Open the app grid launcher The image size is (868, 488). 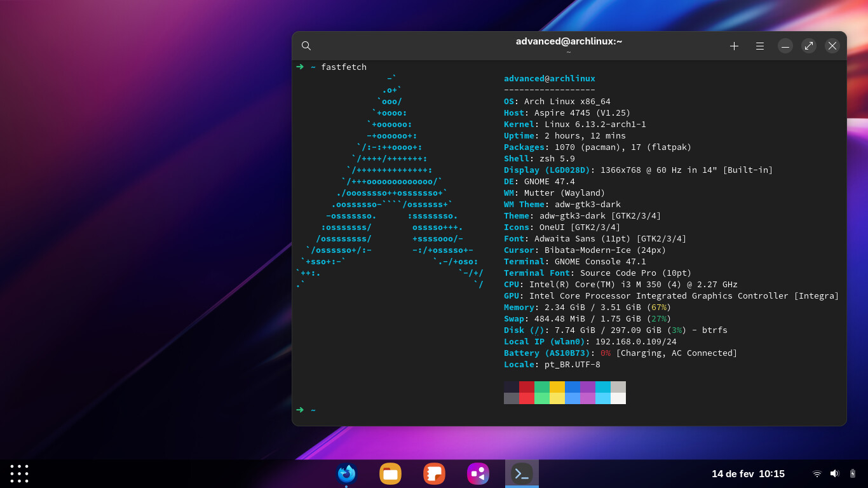(20, 473)
